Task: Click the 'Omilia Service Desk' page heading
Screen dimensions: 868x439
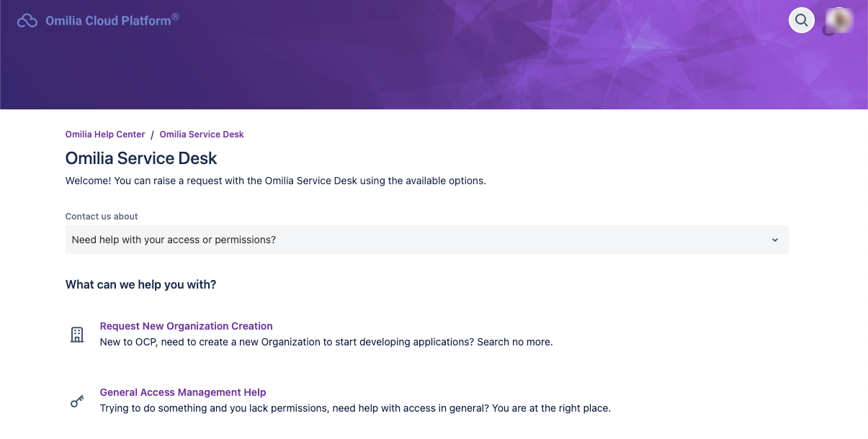Action: tap(141, 158)
